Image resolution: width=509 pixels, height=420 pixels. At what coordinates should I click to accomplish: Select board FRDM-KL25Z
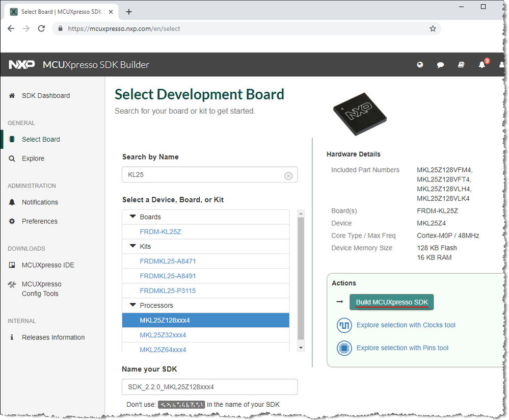160,231
